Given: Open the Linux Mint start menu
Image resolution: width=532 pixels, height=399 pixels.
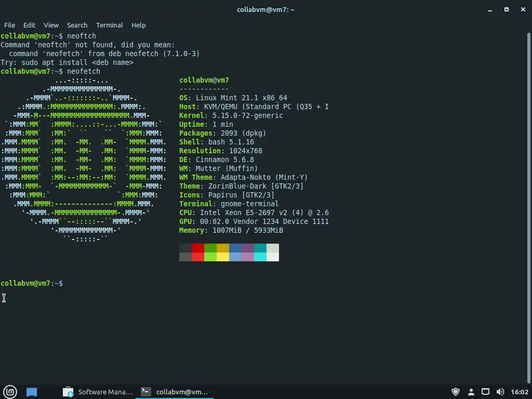Looking at the screenshot, I should (x=10, y=392).
